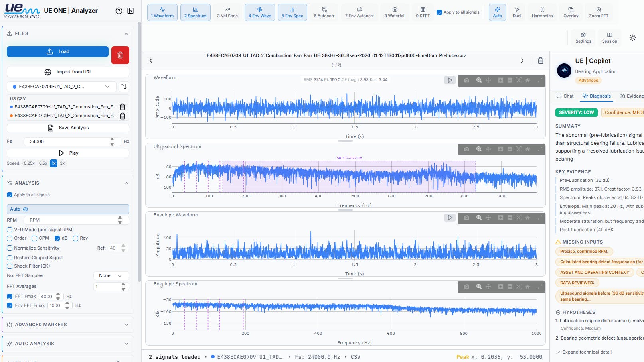
Task: Toggle the eye icon on Auto analysis
Action: (x=26, y=209)
